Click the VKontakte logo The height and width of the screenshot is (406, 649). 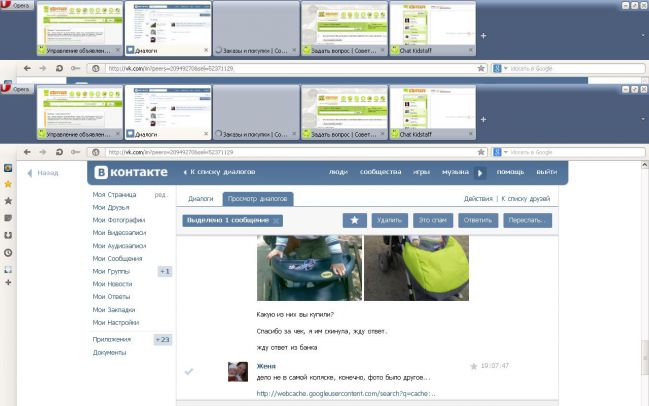click(x=130, y=172)
